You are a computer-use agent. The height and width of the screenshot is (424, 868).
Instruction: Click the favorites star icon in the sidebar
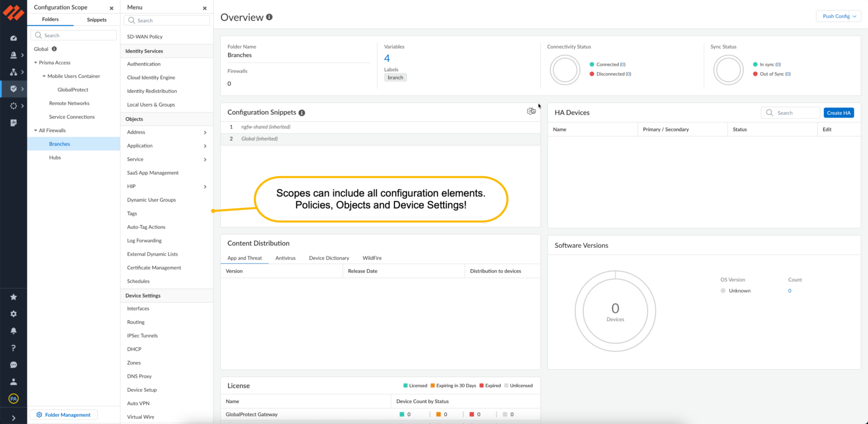[x=14, y=296]
